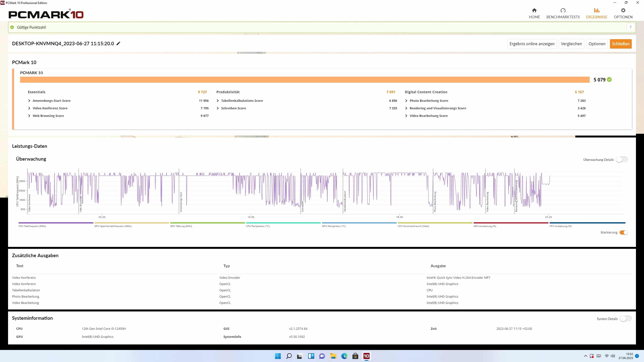Screen dimensions: 644x362
Task: Enable the System Details toggle
Action: (625, 319)
